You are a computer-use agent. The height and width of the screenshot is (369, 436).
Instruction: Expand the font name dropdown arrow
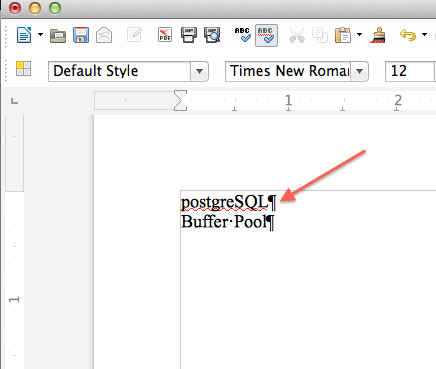pos(359,71)
